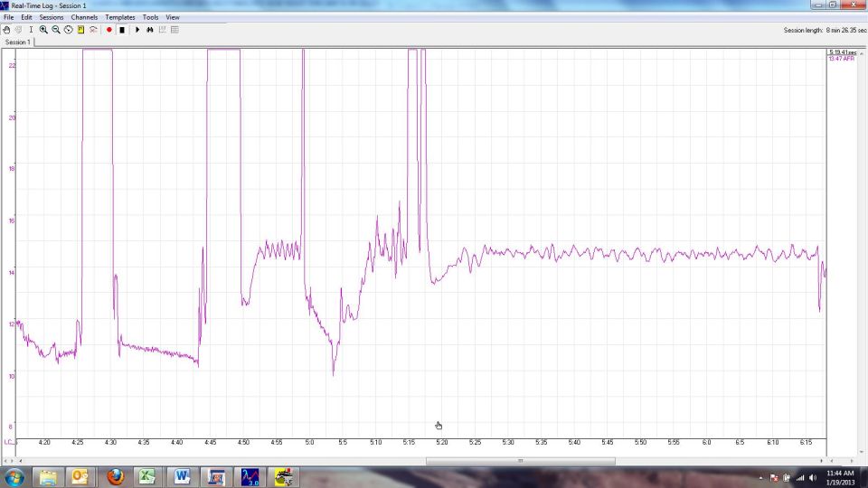Click the 4:30 time axis label
Image resolution: width=868 pixels, height=488 pixels.
(x=110, y=443)
